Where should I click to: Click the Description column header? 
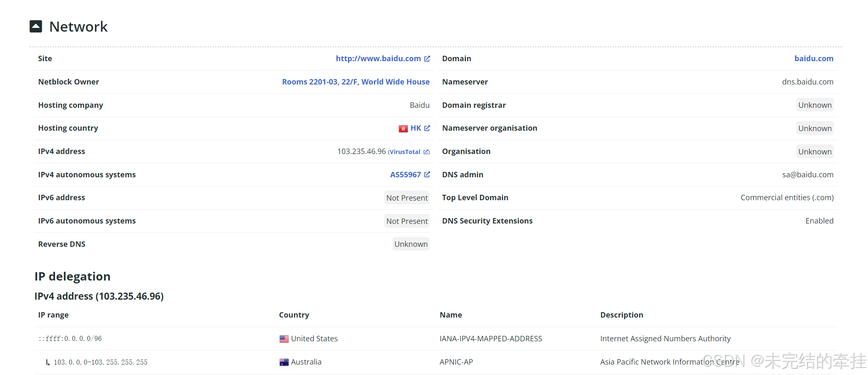(x=621, y=315)
